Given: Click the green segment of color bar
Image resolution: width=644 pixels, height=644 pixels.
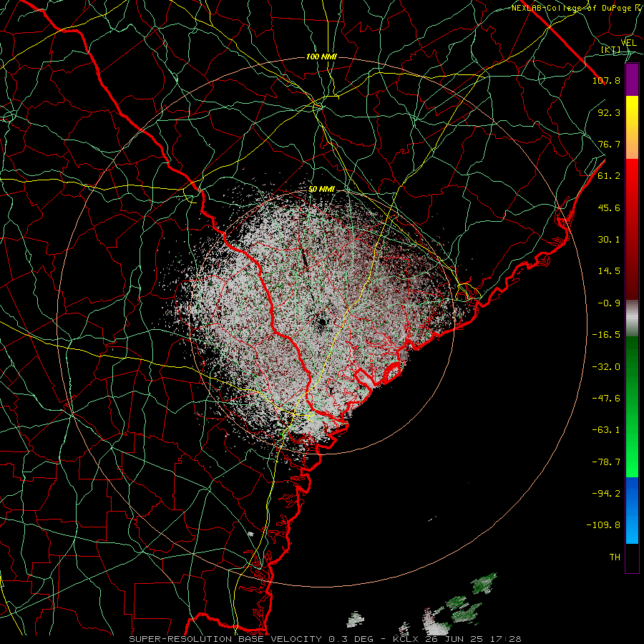Looking at the screenshot, I should [x=632, y=406].
